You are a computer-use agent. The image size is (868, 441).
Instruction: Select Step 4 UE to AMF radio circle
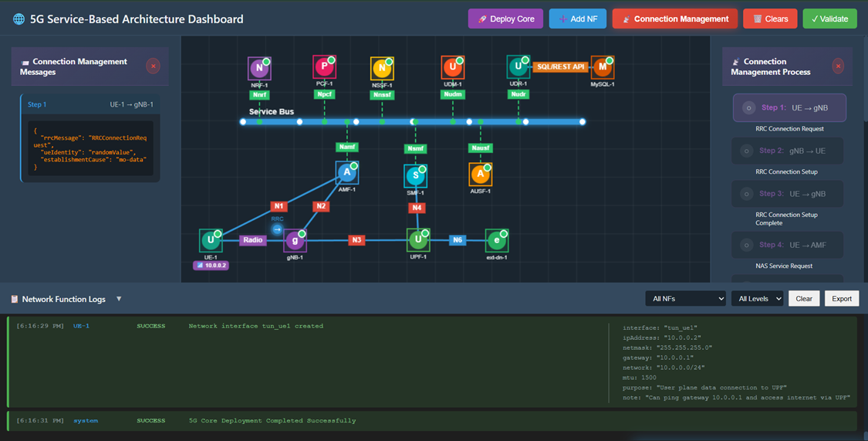746,245
